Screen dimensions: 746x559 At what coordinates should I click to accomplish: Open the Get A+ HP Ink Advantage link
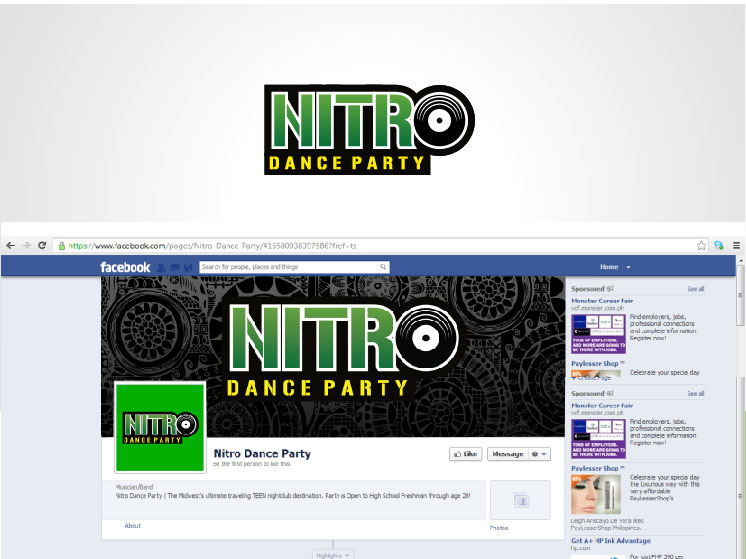coord(611,540)
